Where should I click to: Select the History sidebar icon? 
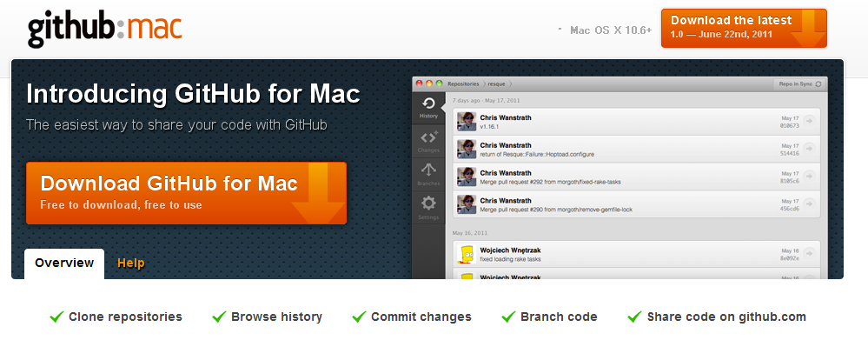coord(428,107)
